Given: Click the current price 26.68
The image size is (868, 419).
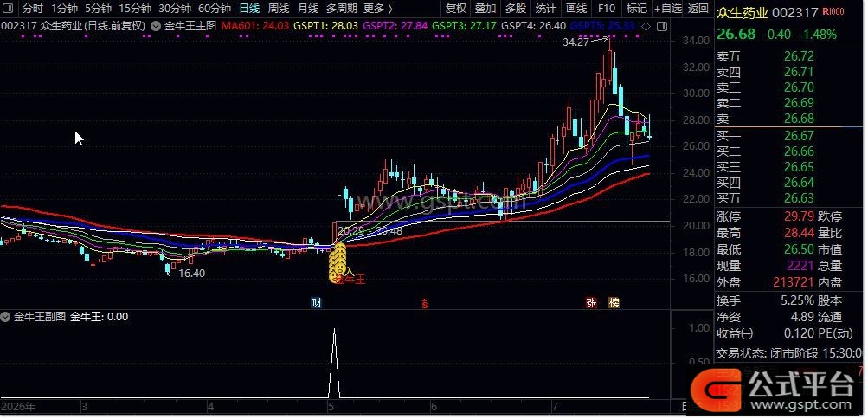Looking at the screenshot, I should tap(736, 35).
